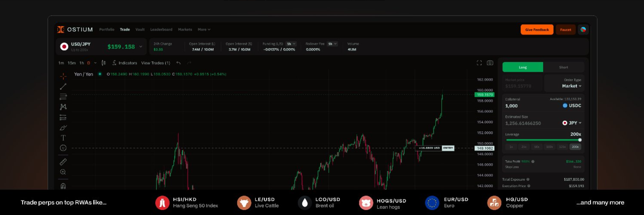Click the chart zoom-in magnifier icon
Viewport: 644px width, 215px height.
click(63, 172)
